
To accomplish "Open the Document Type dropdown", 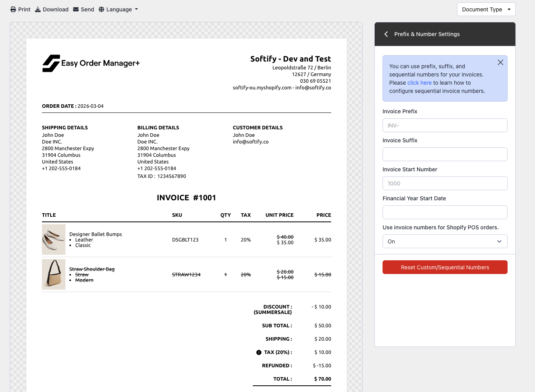I will [x=486, y=9].
